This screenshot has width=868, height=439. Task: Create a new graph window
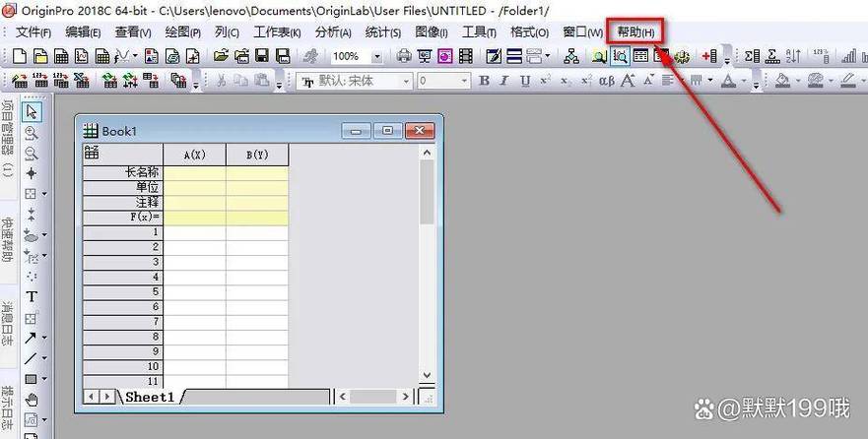click(82, 56)
